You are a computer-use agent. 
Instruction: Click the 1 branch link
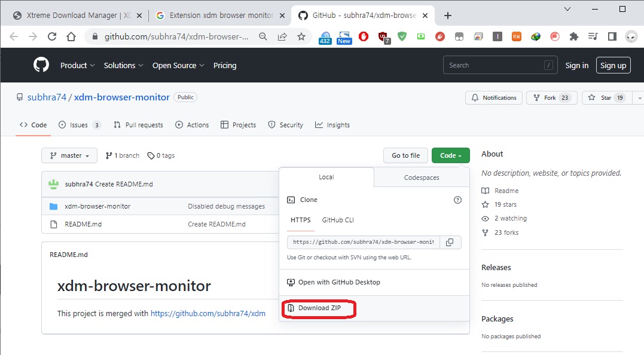click(123, 155)
